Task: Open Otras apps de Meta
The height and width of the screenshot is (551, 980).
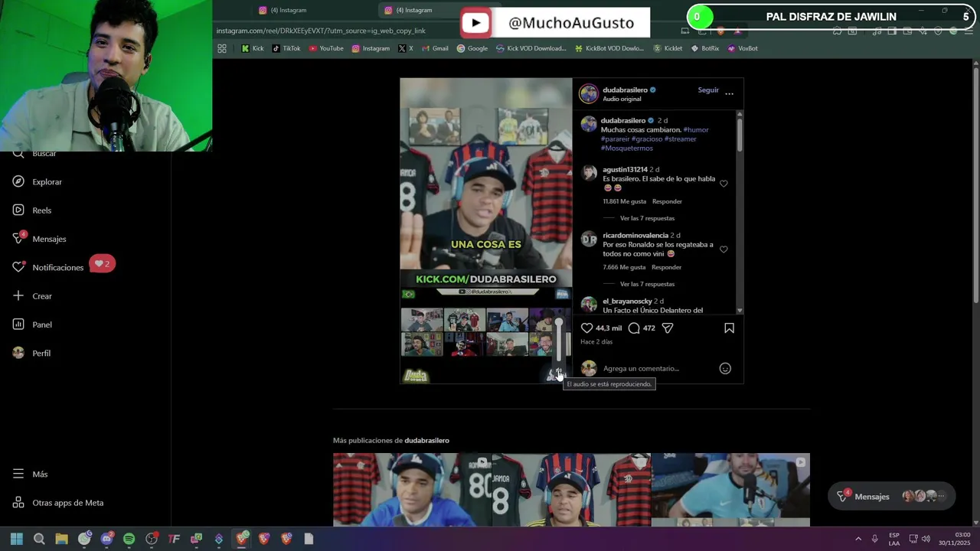Action: pyautogui.click(x=58, y=503)
